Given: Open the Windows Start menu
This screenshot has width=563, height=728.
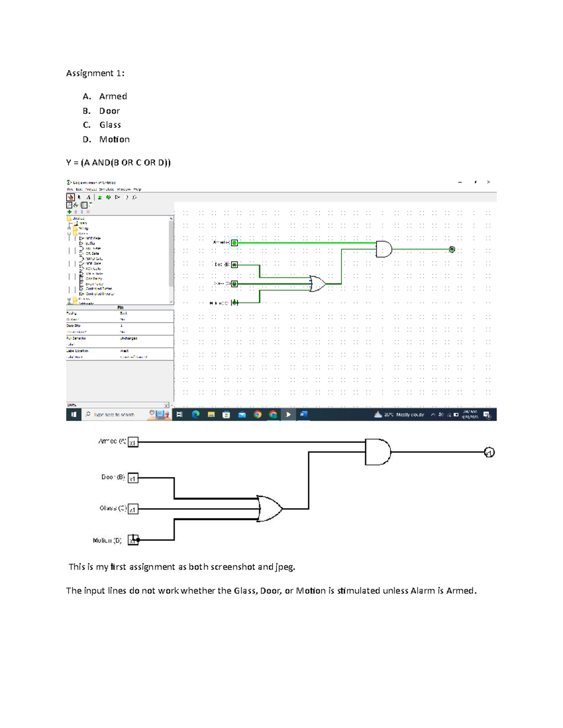Looking at the screenshot, I should point(74,414).
